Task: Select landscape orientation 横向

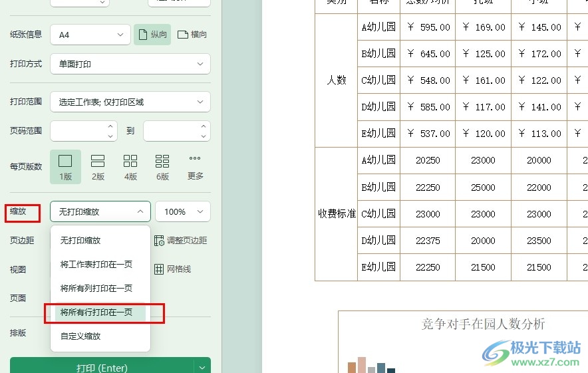Action: (192, 35)
